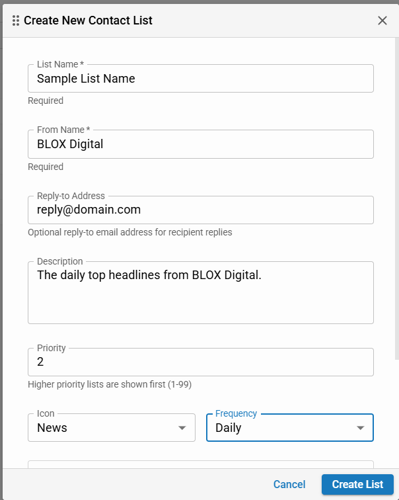Click inside the Description text area
The width and height of the screenshot is (399, 500).
pyautogui.click(x=200, y=292)
